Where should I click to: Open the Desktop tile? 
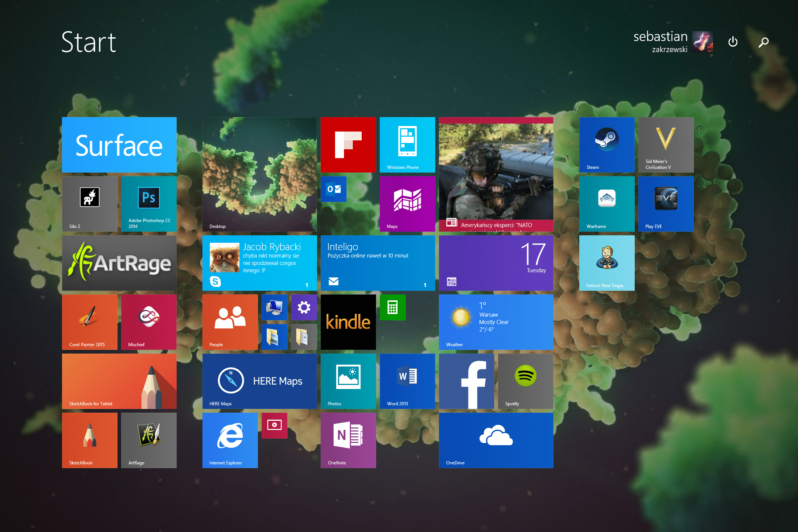tap(260, 174)
